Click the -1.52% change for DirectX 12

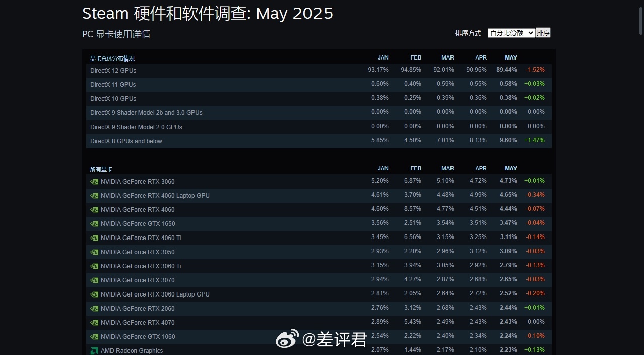click(535, 70)
